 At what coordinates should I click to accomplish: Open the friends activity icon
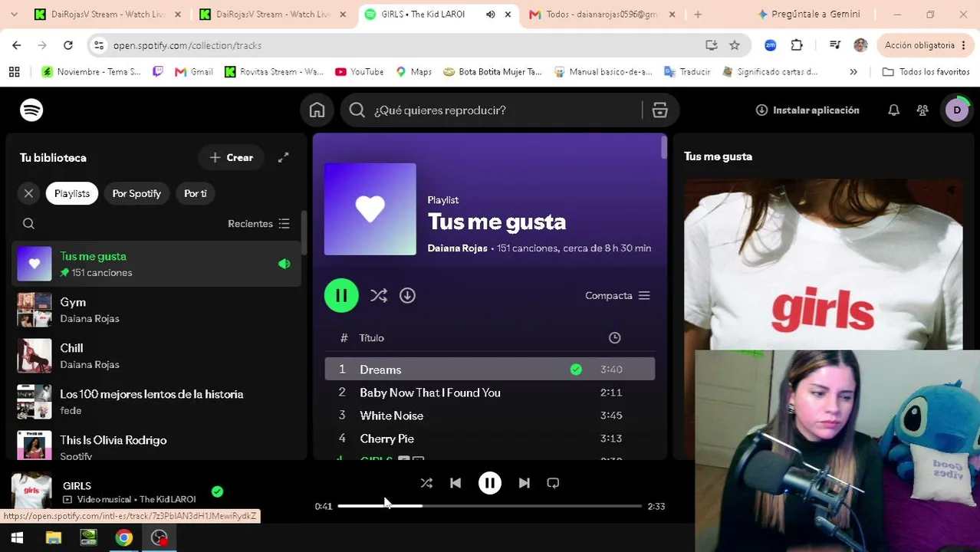922,110
